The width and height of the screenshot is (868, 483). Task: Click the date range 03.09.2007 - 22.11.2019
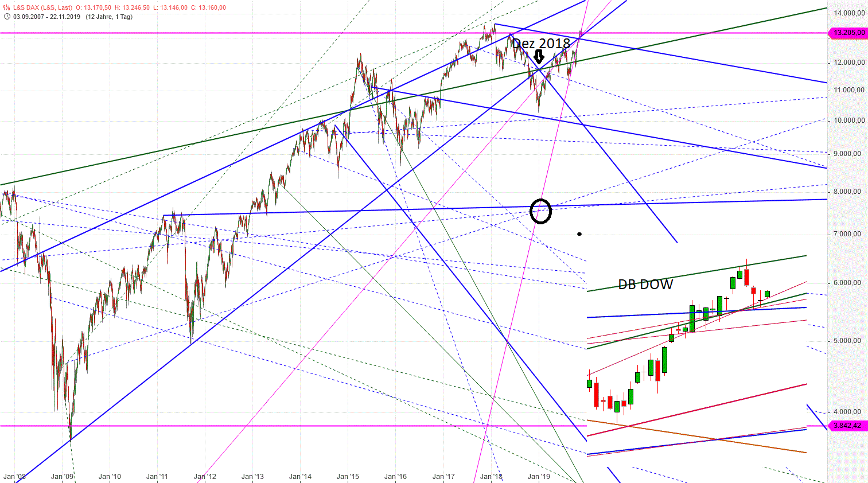(48, 17)
